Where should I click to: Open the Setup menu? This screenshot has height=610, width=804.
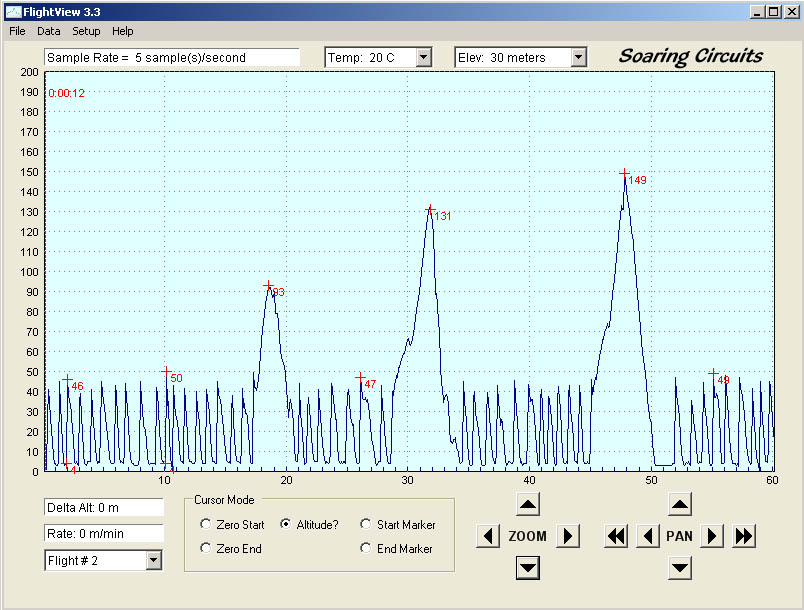point(86,31)
